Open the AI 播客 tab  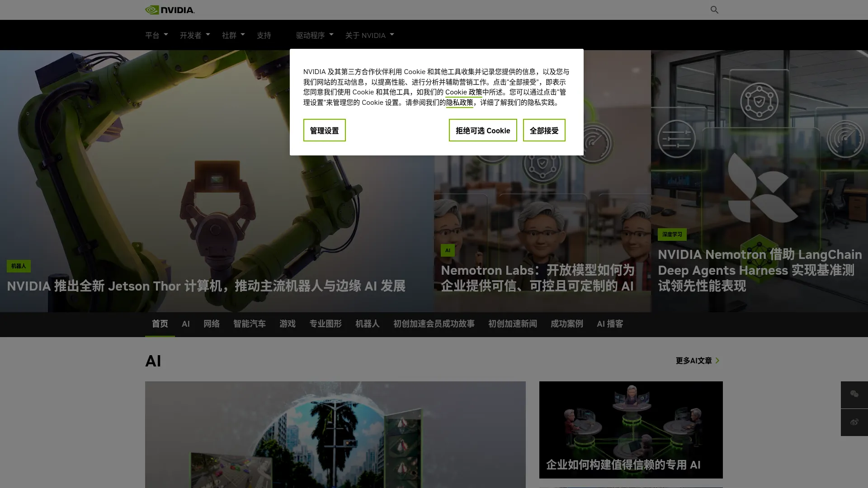tap(610, 324)
